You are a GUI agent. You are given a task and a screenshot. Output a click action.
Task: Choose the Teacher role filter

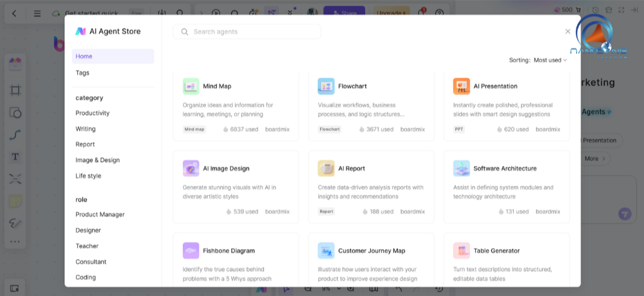87,246
